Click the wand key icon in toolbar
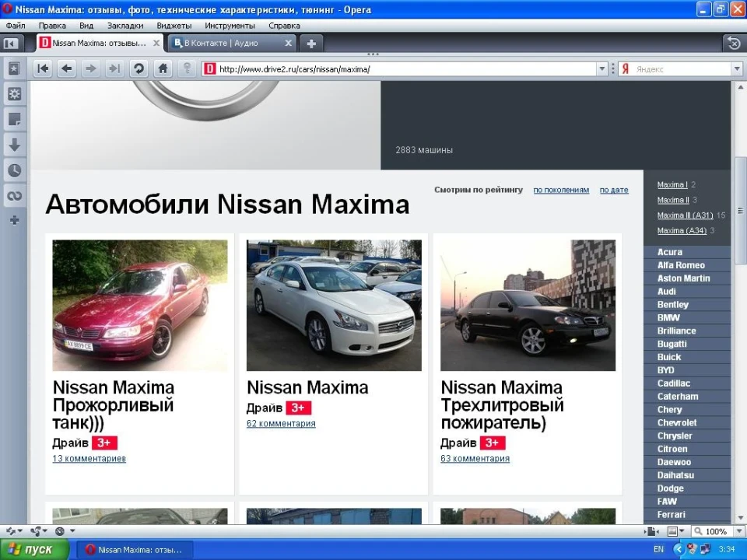 pyautogui.click(x=188, y=69)
